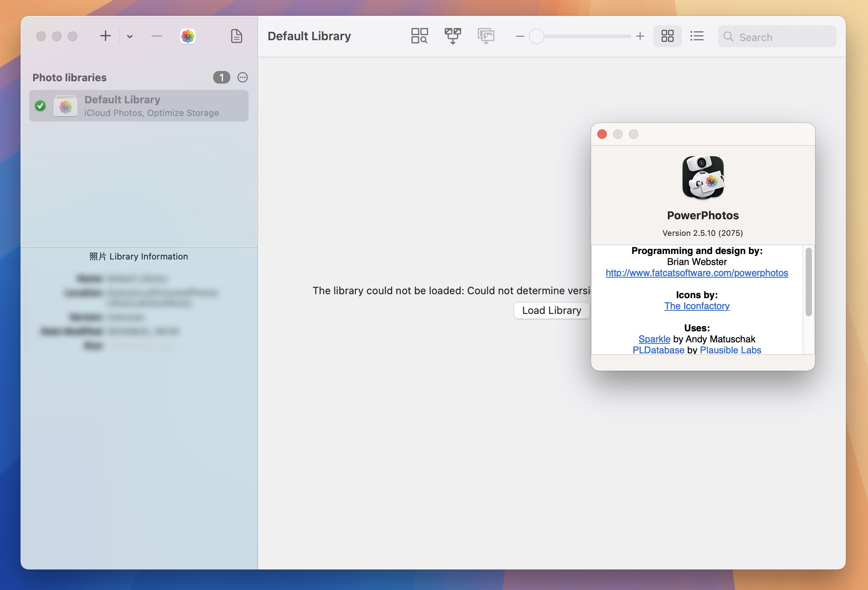
Task: Click The Iconfactory hyperlink
Action: tap(697, 306)
